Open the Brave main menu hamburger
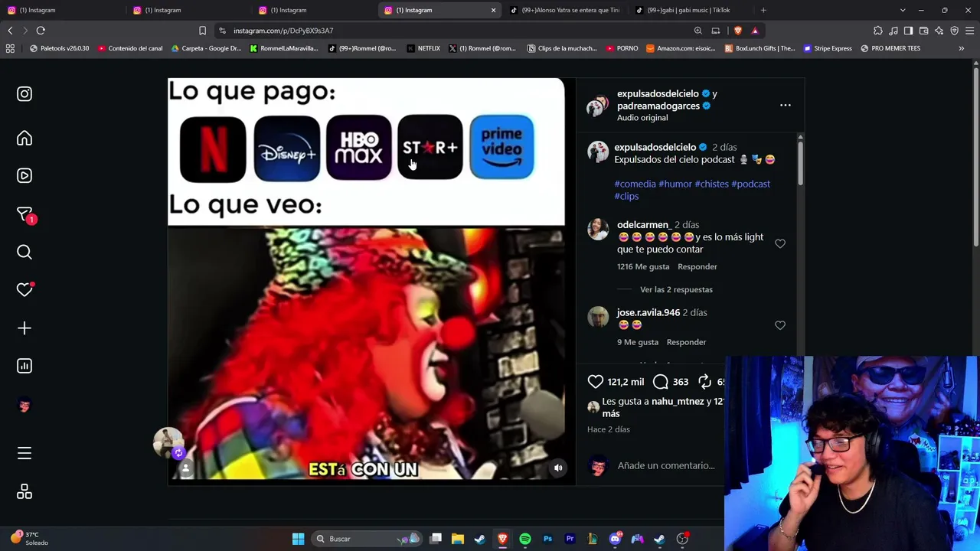The height and width of the screenshot is (551, 980). 970,31
